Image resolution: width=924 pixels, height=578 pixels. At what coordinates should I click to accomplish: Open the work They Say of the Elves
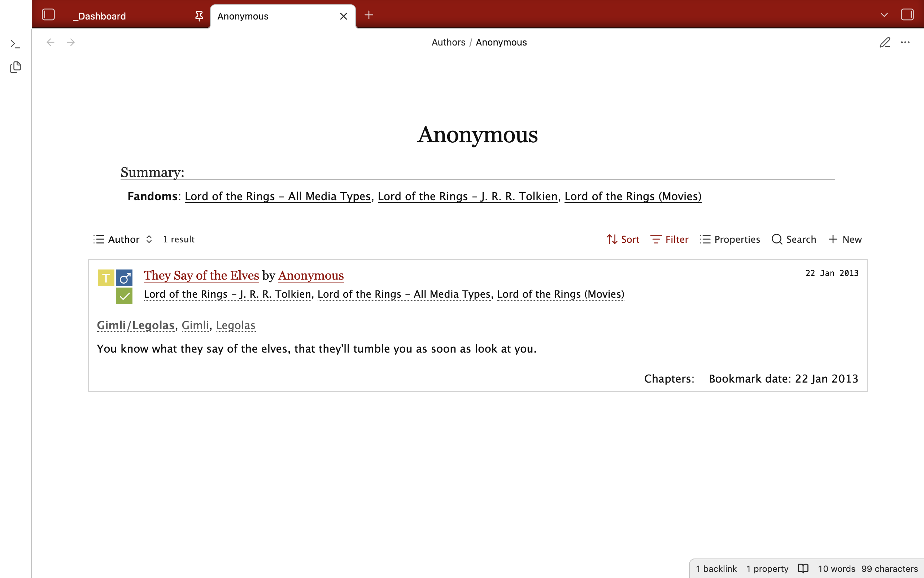[x=201, y=276]
